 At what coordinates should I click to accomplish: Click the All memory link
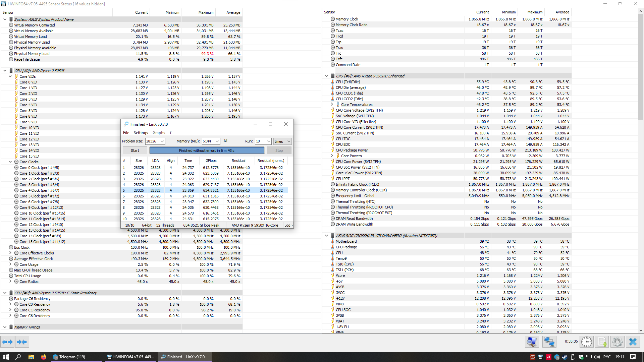click(x=225, y=141)
